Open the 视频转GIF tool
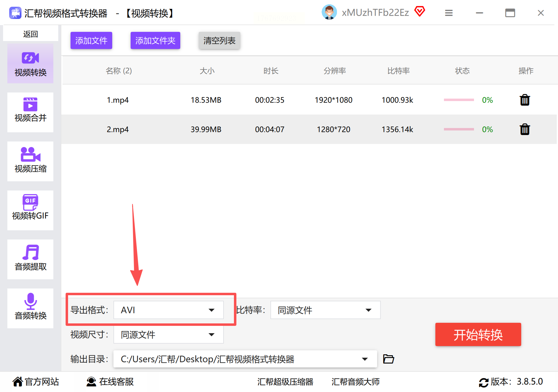The width and height of the screenshot is (558, 392). pyautogui.click(x=30, y=210)
